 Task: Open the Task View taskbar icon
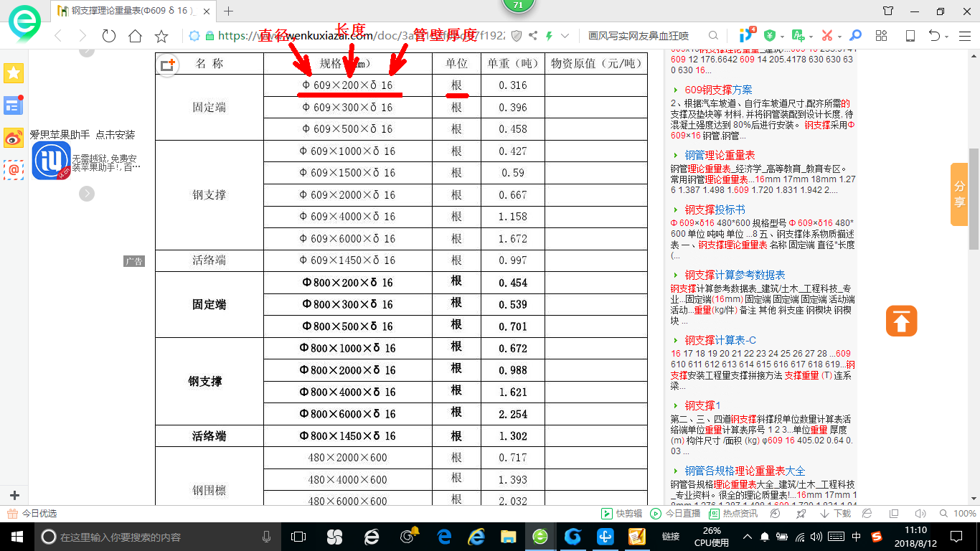tap(298, 537)
